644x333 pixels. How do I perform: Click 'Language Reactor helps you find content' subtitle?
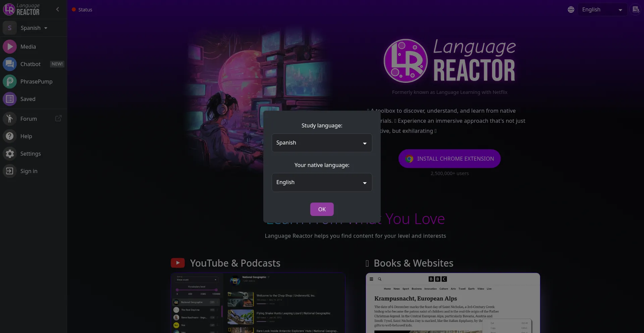355,236
